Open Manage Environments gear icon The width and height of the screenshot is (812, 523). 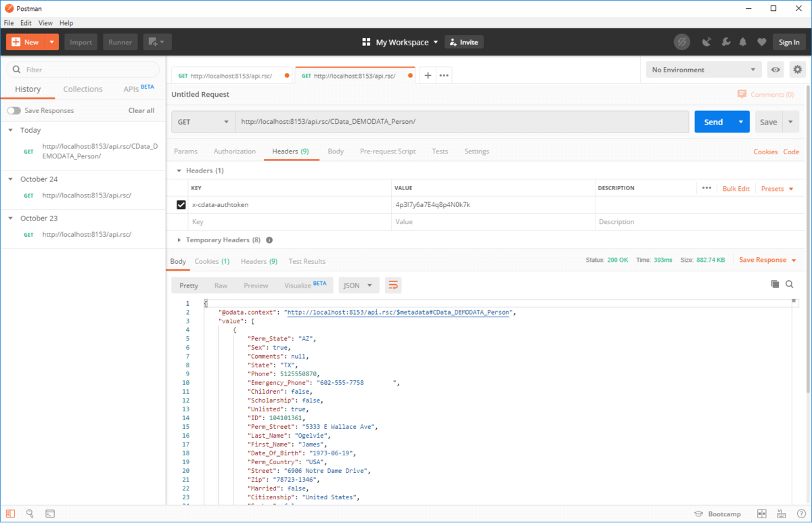click(798, 70)
